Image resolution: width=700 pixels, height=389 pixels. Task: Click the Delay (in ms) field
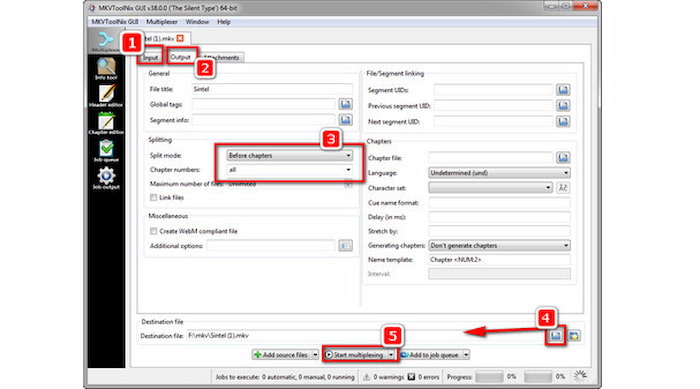pyautogui.click(x=499, y=217)
